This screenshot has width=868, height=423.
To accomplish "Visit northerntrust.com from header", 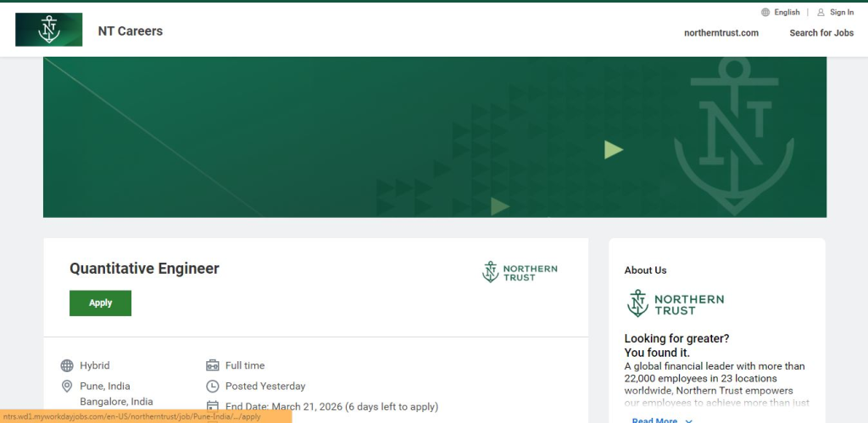I will click(x=721, y=33).
